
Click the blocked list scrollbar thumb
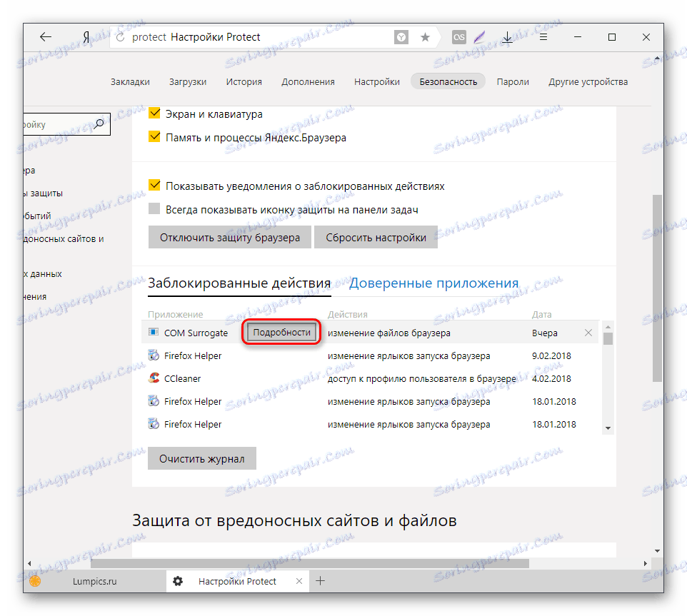point(608,339)
